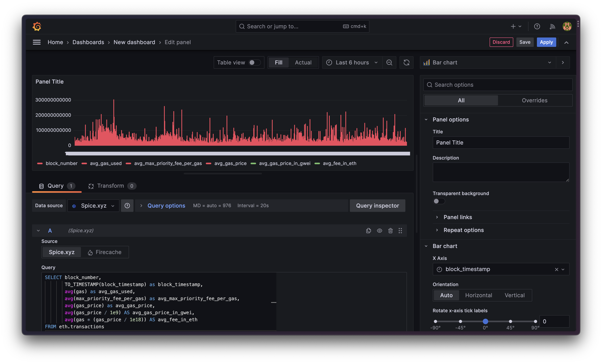This screenshot has height=364, width=602.
Task: Open the help question mark icon
Action: [537, 26]
